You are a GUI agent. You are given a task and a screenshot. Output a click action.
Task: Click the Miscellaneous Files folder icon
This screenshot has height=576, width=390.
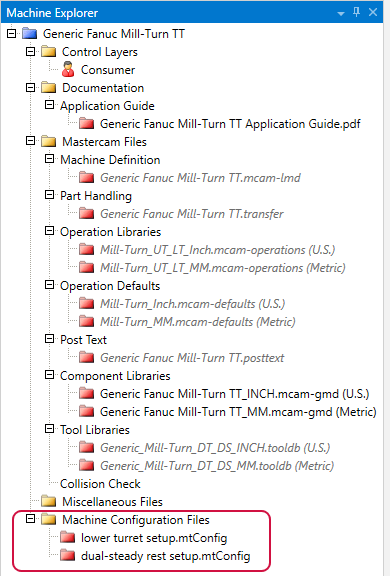click(x=48, y=501)
